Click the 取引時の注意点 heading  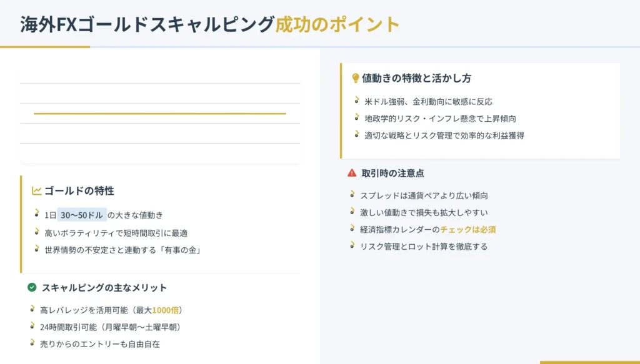(x=392, y=173)
